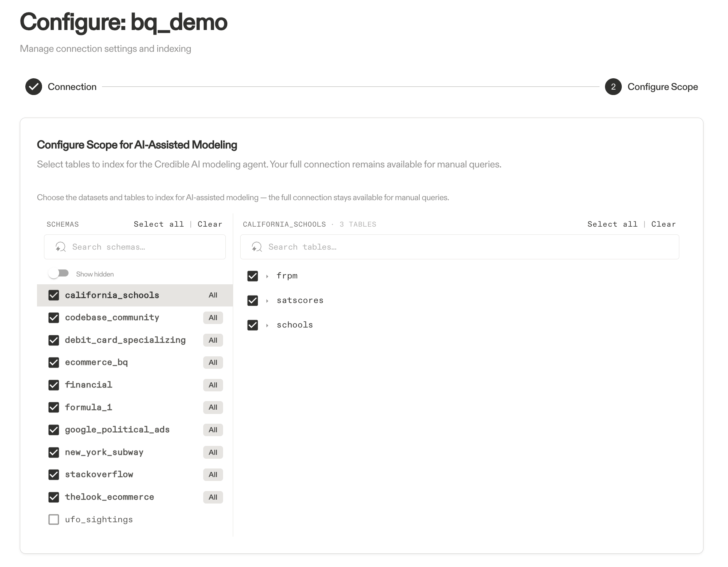Image resolution: width=728 pixels, height=567 pixels.
Task: Select the new_york_subway schema name
Action: (104, 453)
